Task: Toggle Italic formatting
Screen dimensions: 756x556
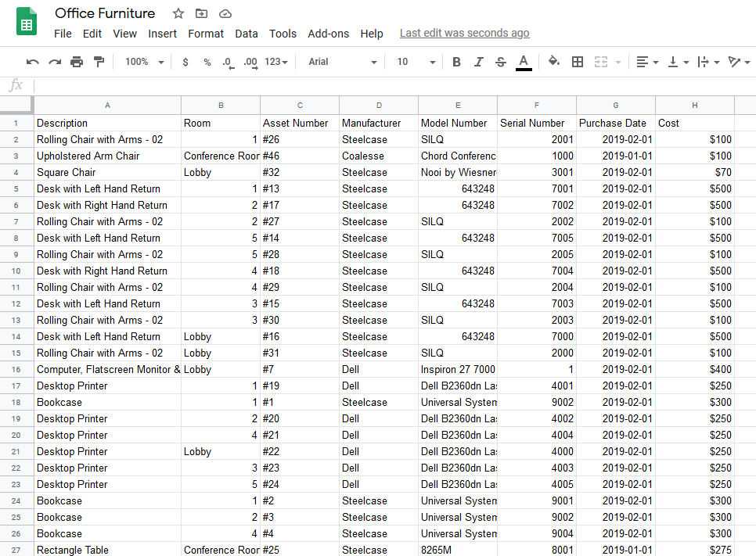Action: pyautogui.click(x=479, y=62)
